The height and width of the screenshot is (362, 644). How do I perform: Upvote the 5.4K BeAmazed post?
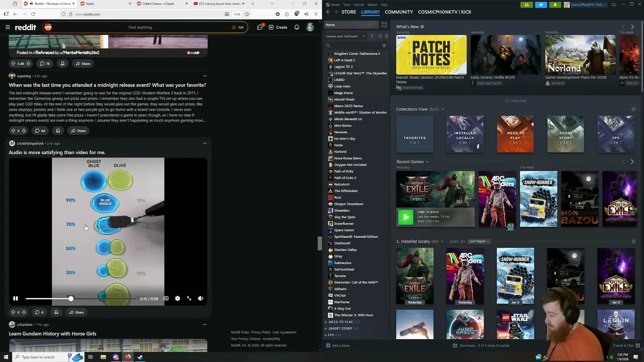pyautogui.click(x=13, y=63)
